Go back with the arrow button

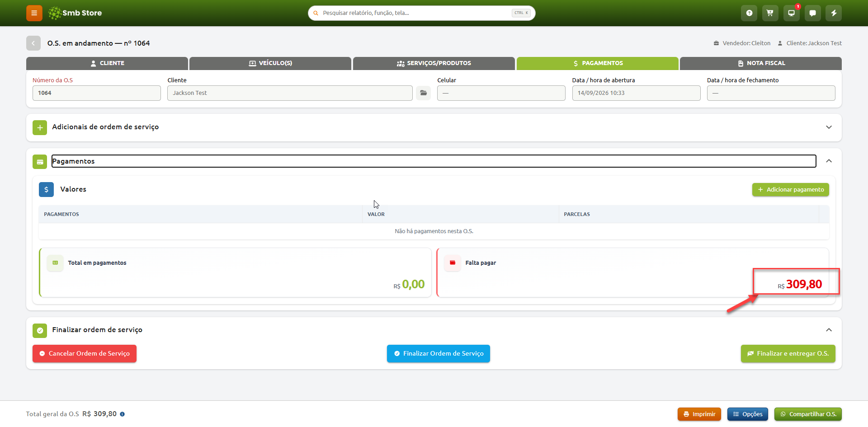coord(33,43)
